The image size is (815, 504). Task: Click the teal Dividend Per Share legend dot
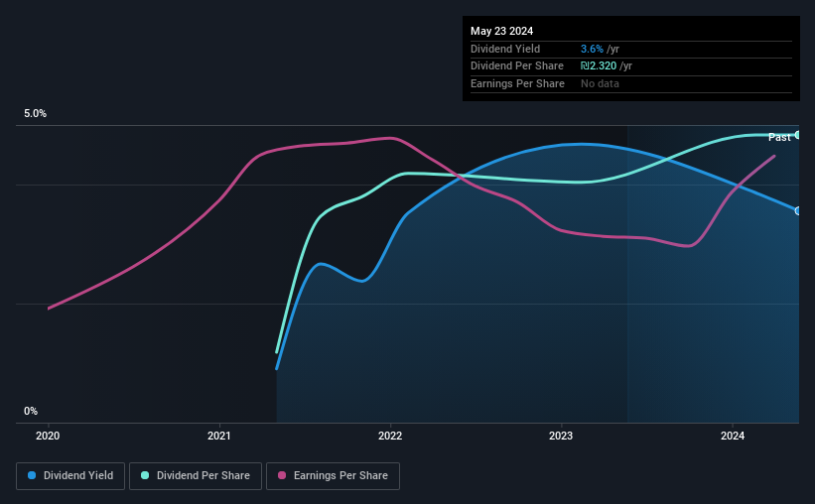point(145,475)
